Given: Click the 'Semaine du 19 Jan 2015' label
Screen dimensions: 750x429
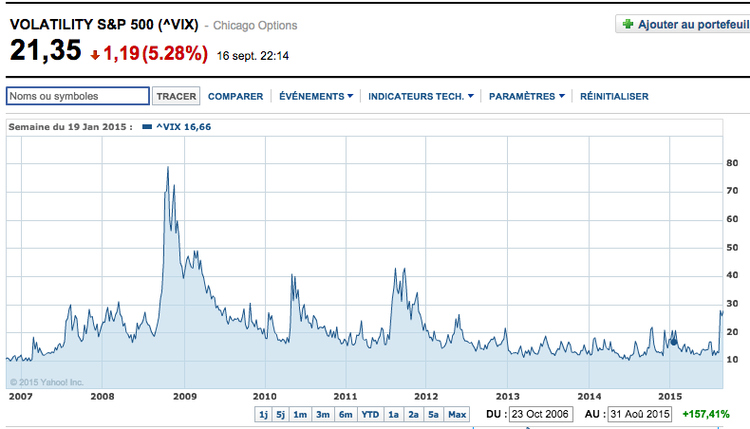Looking at the screenshot, I should tap(70, 127).
